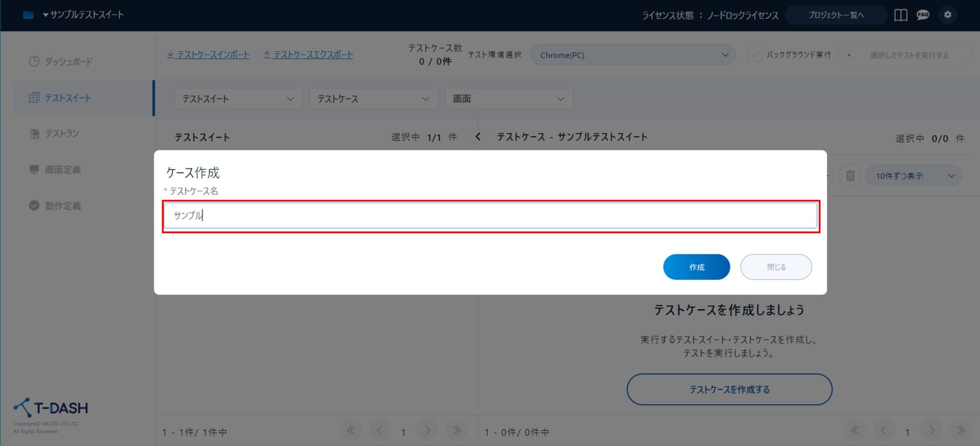Toggle the バックグラウンド実行 checkbox
Viewport: 980px width, 446px height.
point(754,55)
